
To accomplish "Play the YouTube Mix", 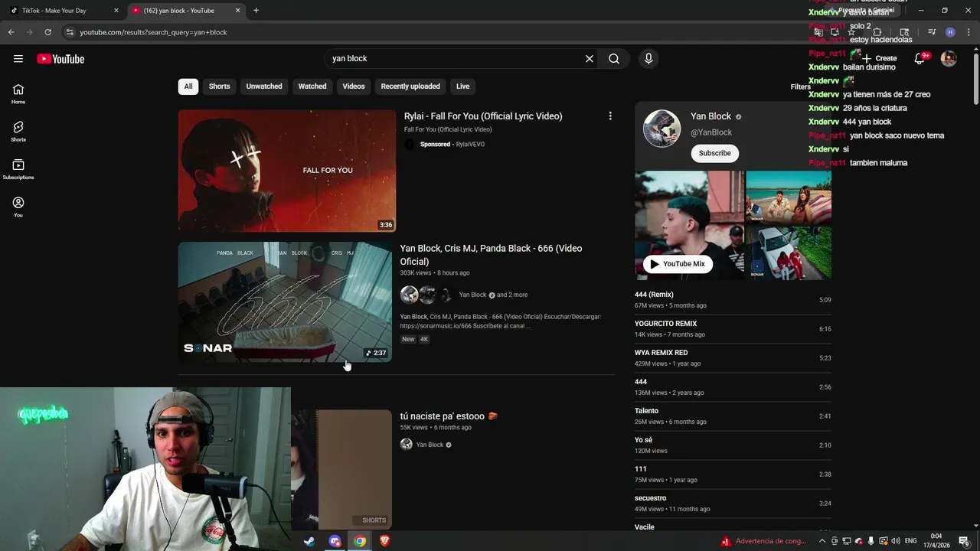I will (678, 264).
